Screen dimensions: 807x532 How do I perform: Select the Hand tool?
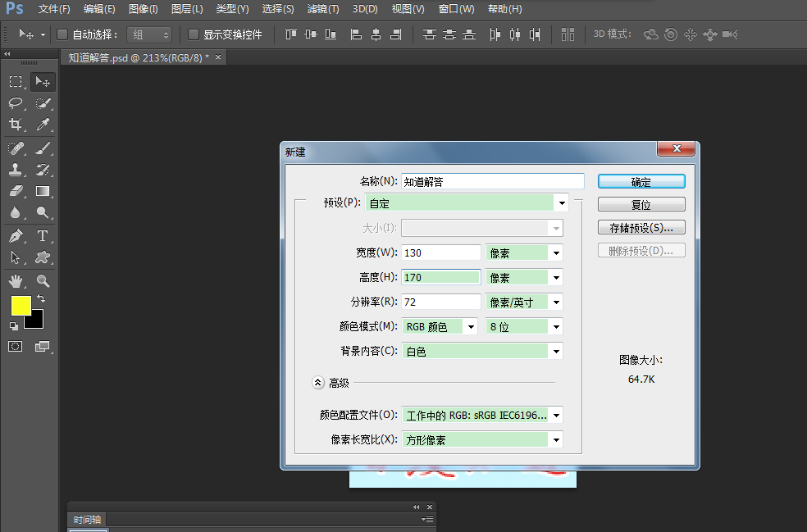(x=16, y=281)
